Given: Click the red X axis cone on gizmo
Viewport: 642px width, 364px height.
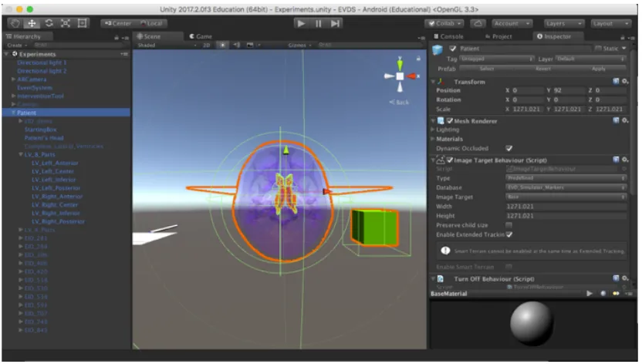Looking at the screenshot, I should (412, 76).
